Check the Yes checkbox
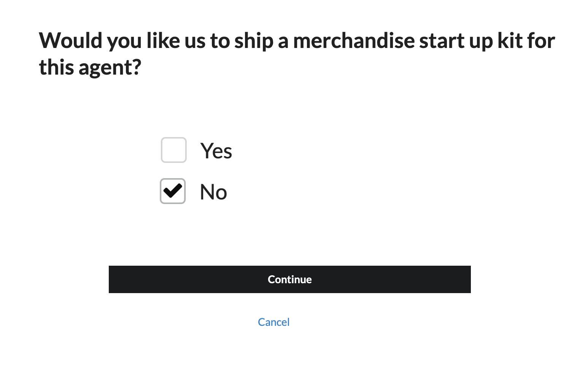The width and height of the screenshot is (588, 370). pos(174,150)
